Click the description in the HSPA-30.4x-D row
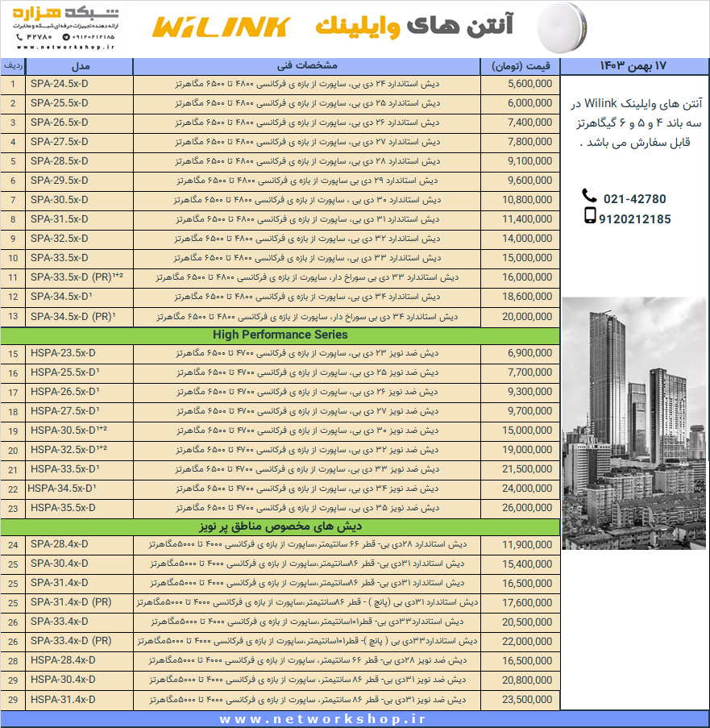 click(307, 680)
